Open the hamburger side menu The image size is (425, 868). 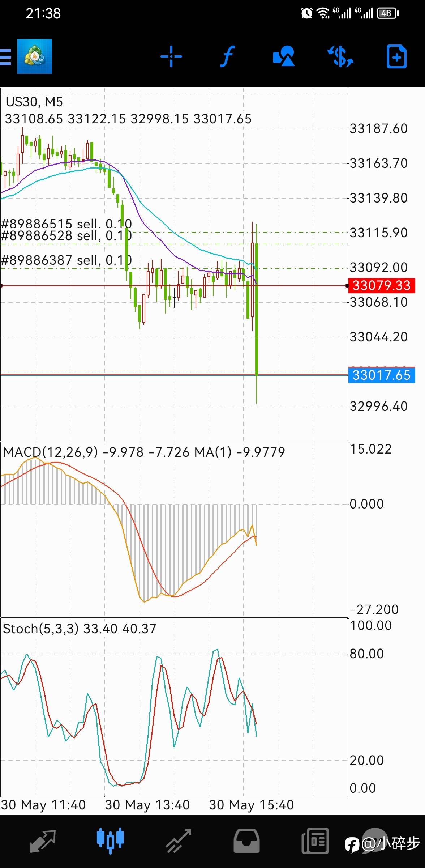(x=5, y=56)
